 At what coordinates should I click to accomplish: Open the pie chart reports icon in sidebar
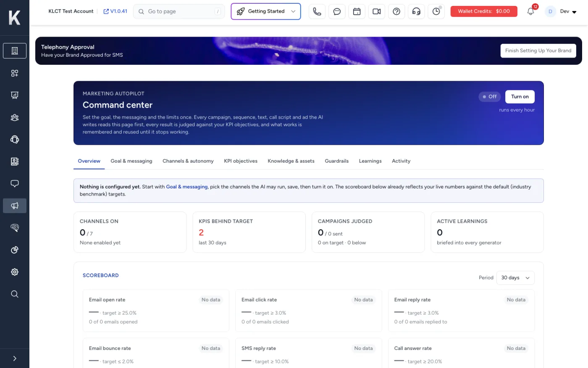pos(15,250)
